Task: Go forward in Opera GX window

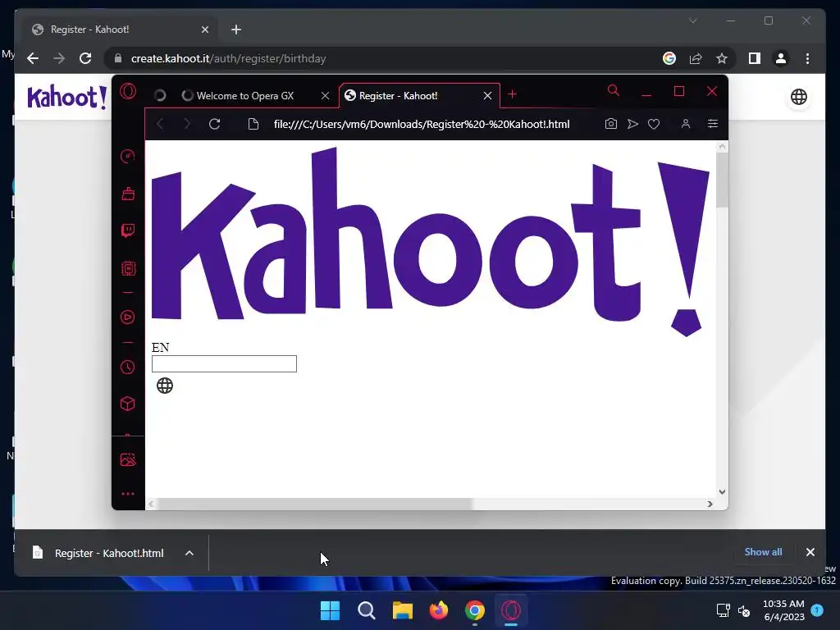Action: pos(186,125)
